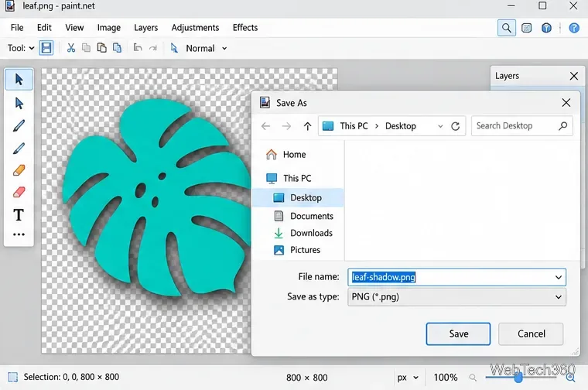This screenshot has width=588, height=390.
Task: Select the black arrow selection tool
Action: tap(19, 80)
